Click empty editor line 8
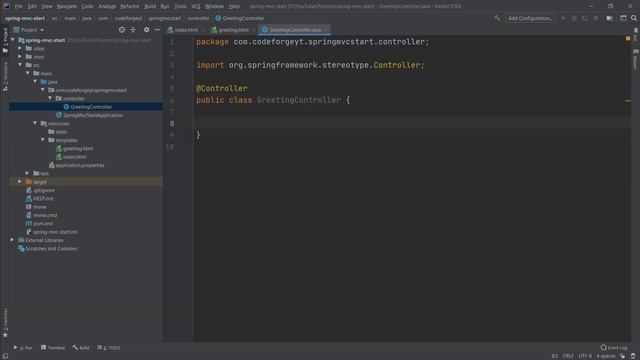Screen dimensions: 640x360 click(412, 123)
